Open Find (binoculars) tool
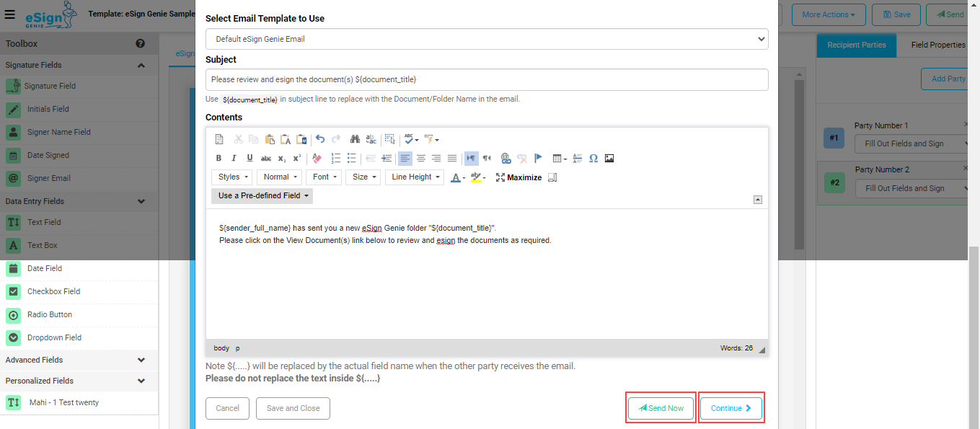The height and width of the screenshot is (429, 980). pos(355,139)
